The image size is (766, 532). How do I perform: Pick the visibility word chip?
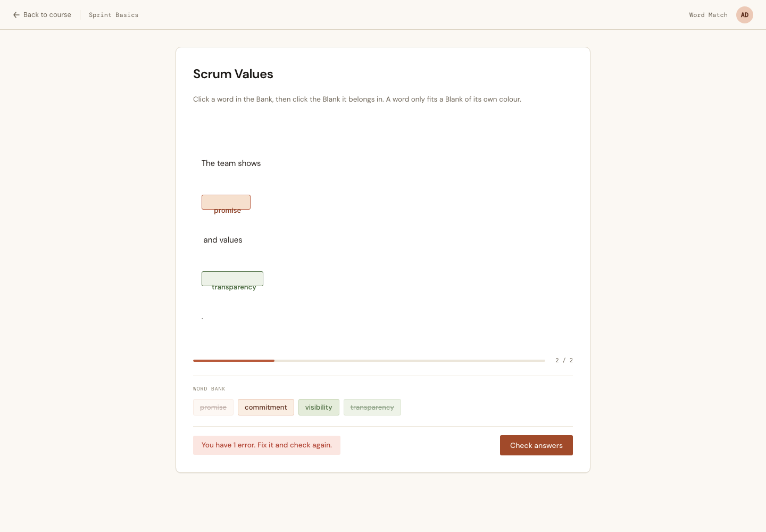tap(319, 408)
